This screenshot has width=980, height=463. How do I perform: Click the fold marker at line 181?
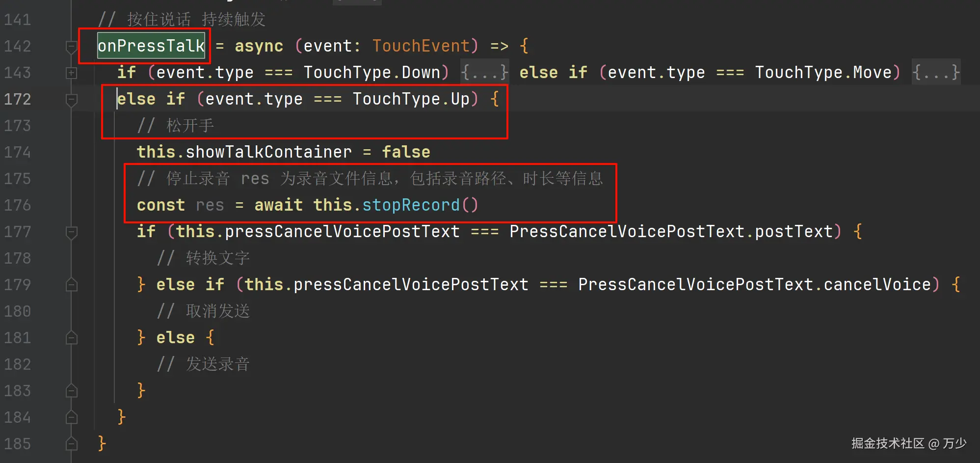pos(72,338)
